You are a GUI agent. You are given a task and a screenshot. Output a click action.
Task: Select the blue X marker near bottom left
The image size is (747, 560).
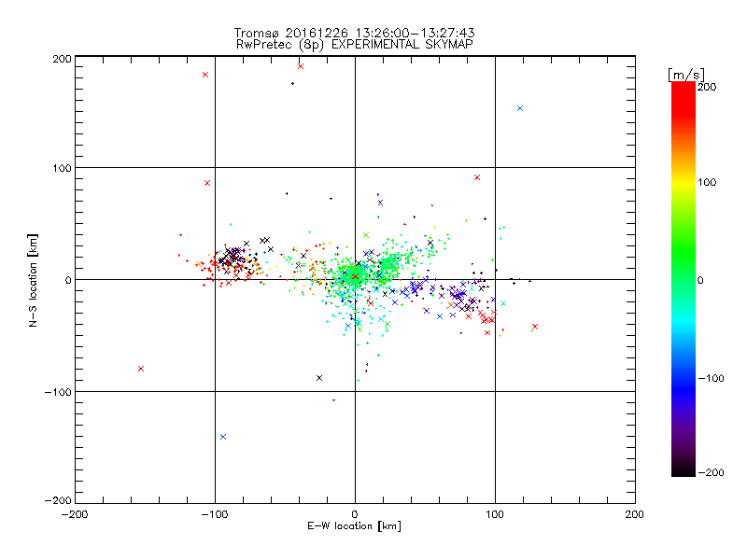pyautogui.click(x=223, y=437)
